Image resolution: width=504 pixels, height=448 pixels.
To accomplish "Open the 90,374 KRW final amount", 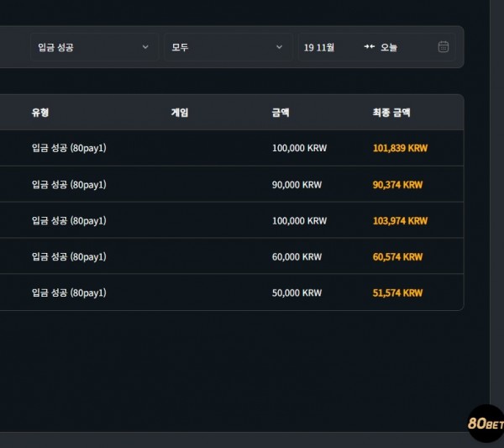I will pos(397,185).
